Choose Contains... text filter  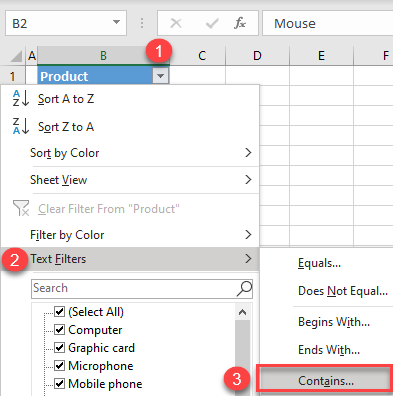coord(323,380)
